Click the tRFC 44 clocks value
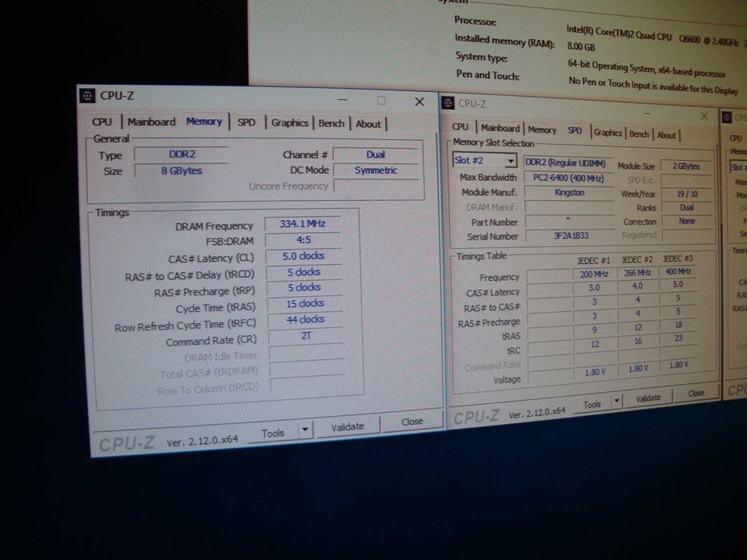The image size is (747, 560). (x=305, y=319)
